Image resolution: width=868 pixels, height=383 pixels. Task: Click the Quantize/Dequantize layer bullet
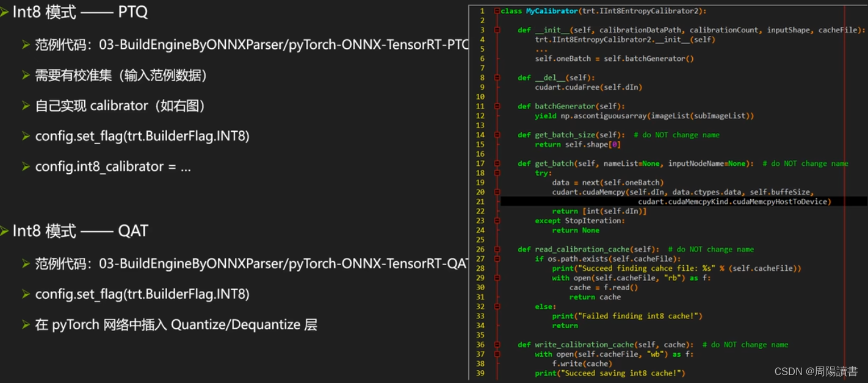(176, 324)
